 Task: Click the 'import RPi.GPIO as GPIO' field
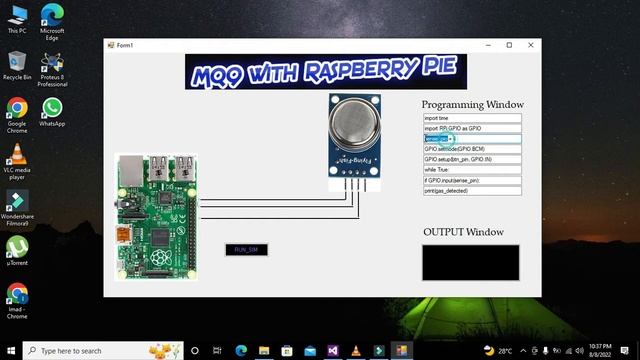(x=472, y=128)
